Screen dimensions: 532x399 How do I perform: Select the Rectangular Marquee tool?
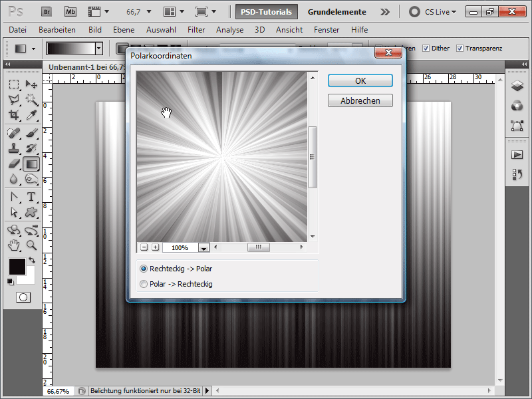point(14,84)
